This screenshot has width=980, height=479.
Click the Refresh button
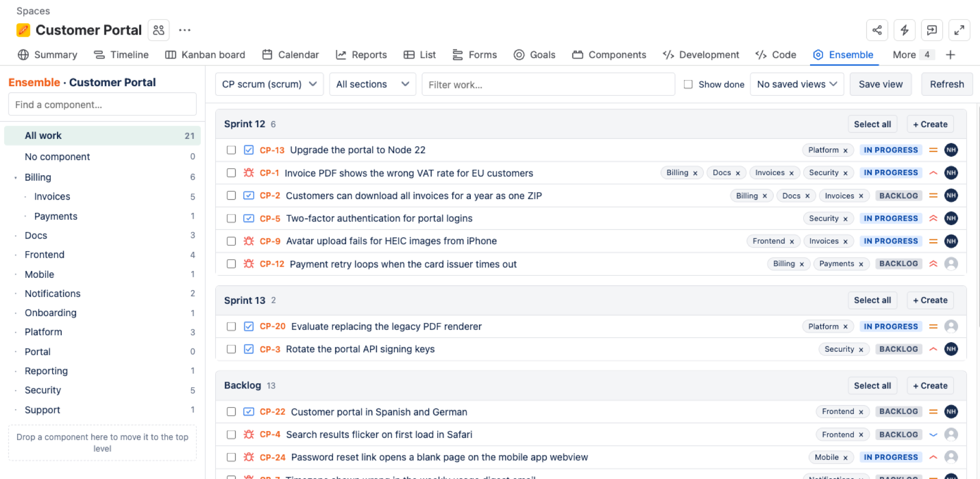click(x=947, y=84)
